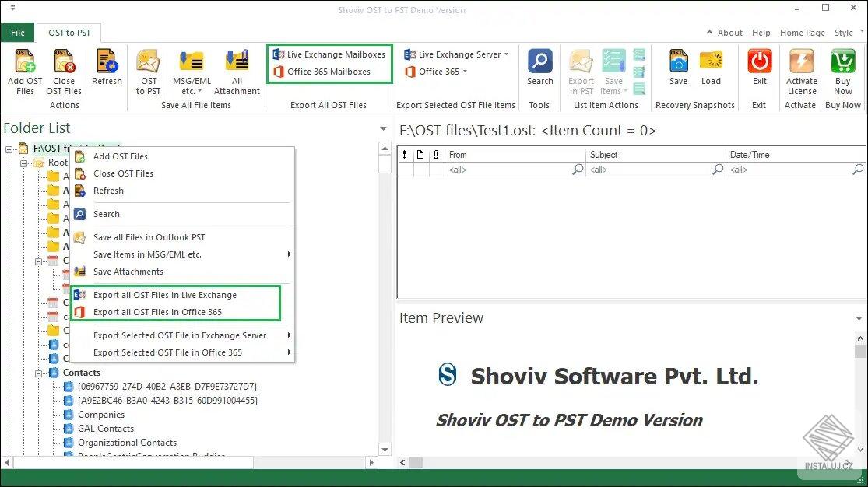This screenshot has height=487, width=868.
Task: Click the attachment paperclip column header
Action: [x=436, y=155]
